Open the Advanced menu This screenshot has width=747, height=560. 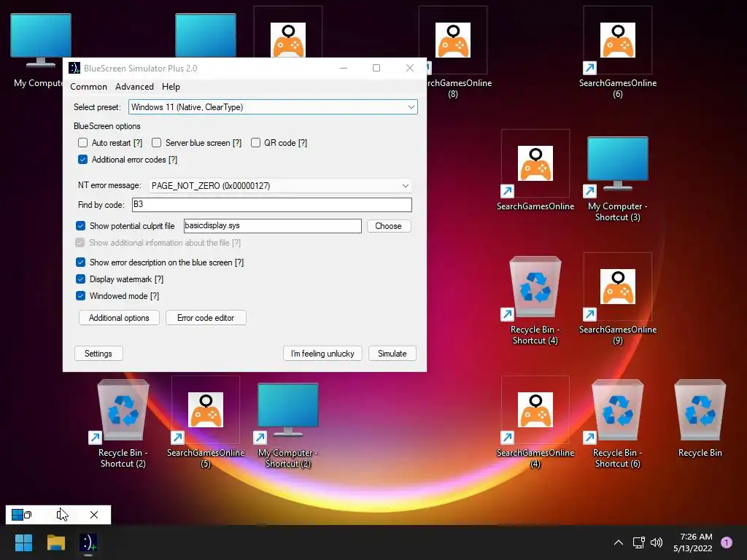134,87
